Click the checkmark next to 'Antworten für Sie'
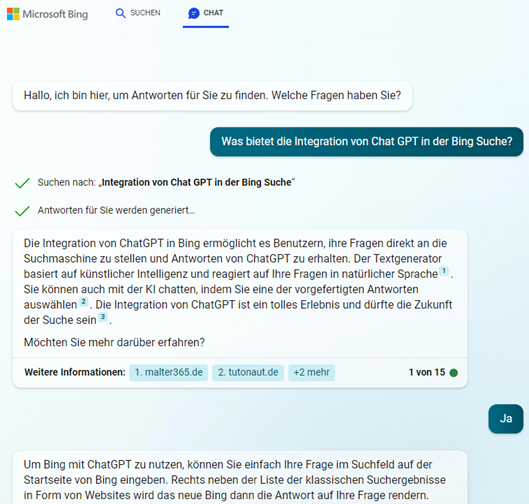 click(22, 211)
